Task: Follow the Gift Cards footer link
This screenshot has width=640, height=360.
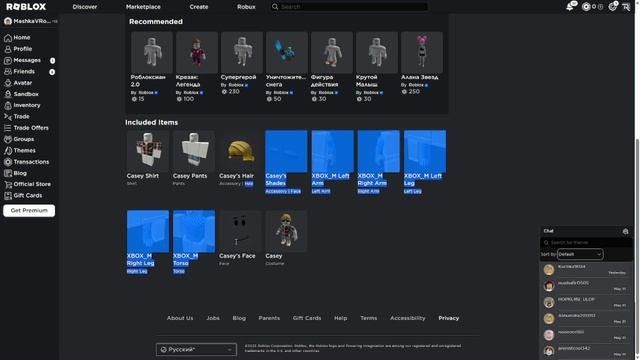Action: click(307, 318)
